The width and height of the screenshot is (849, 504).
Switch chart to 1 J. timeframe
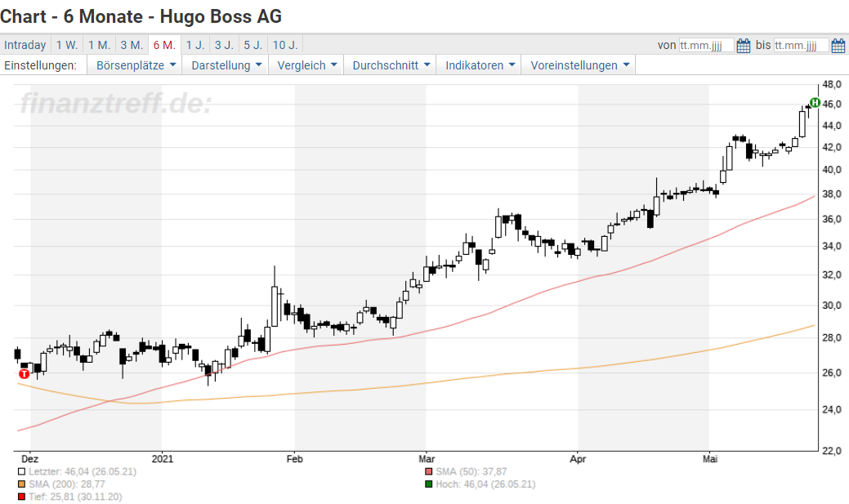(195, 45)
